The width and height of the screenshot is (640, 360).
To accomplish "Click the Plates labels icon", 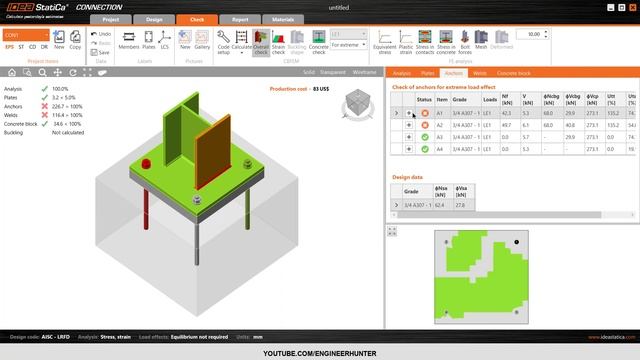I will (x=149, y=40).
